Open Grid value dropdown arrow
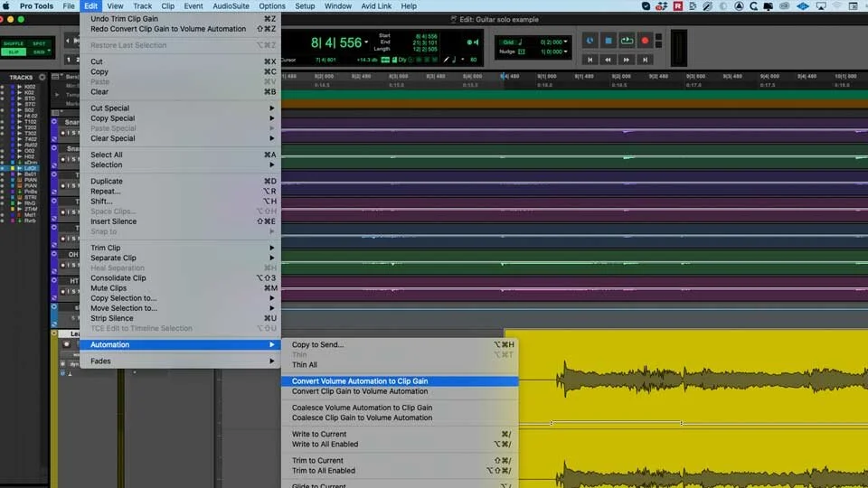Viewport: 868px width, 488px height. [566, 42]
